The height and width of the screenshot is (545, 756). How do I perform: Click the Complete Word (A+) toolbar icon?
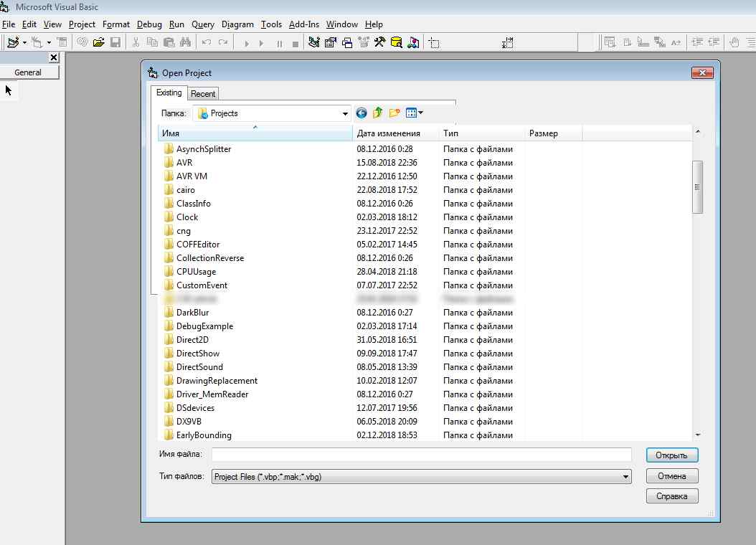tap(676, 42)
